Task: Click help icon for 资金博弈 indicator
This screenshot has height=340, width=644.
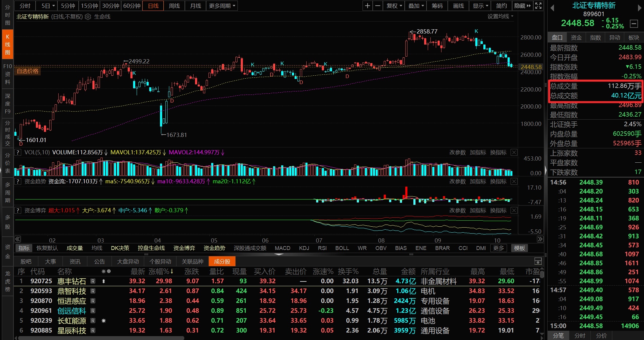Action: pyautogui.click(x=18, y=210)
